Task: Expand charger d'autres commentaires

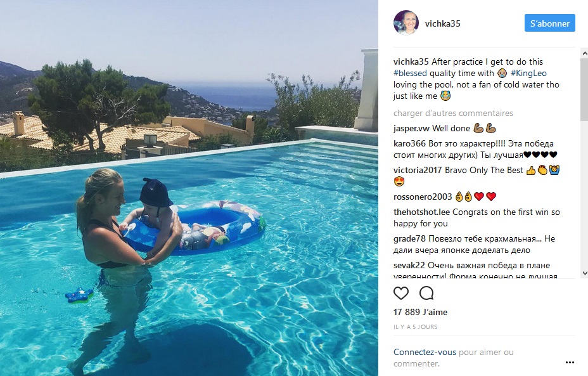Action: pos(453,113)
